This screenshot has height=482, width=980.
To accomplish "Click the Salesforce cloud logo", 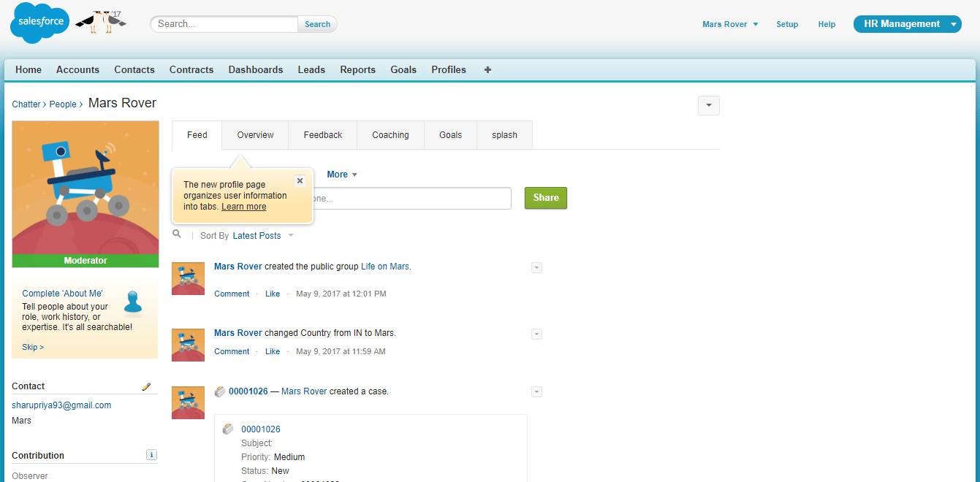I will (x=39, y=23).
